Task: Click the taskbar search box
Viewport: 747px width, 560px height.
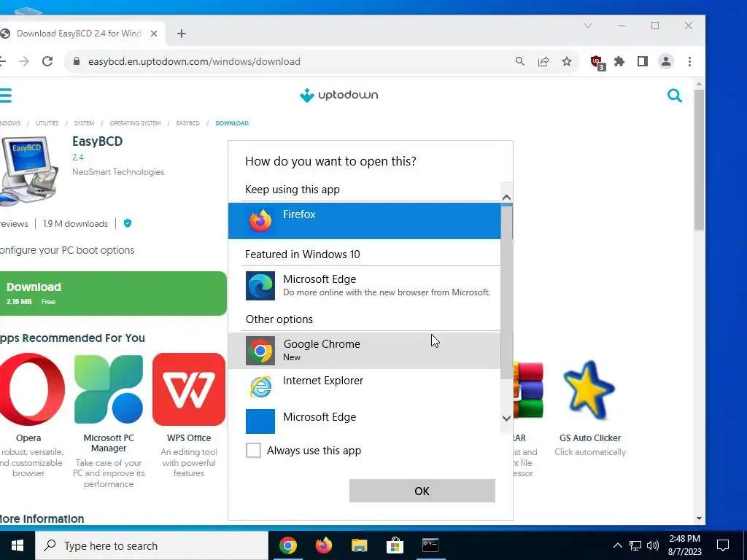Action: point(152,545)
